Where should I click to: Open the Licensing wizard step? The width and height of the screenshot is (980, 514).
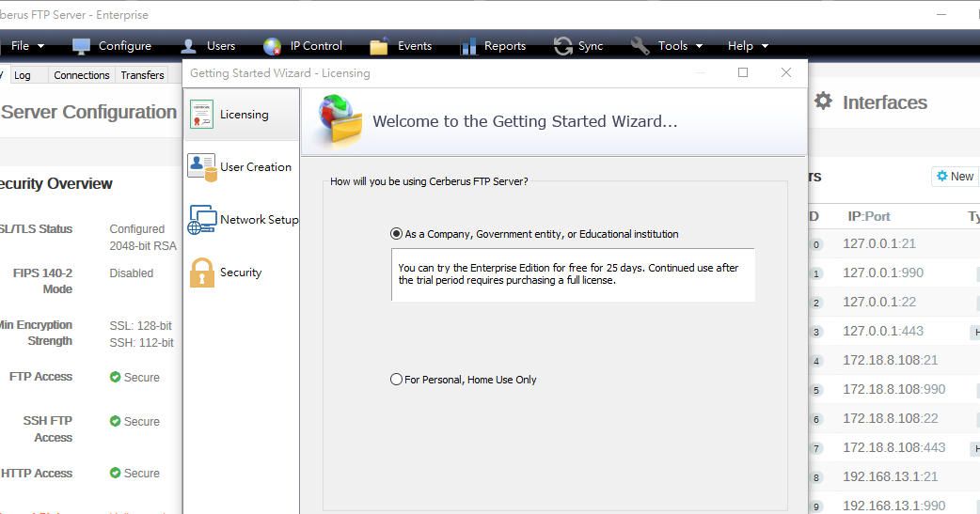tap(242, 115)
